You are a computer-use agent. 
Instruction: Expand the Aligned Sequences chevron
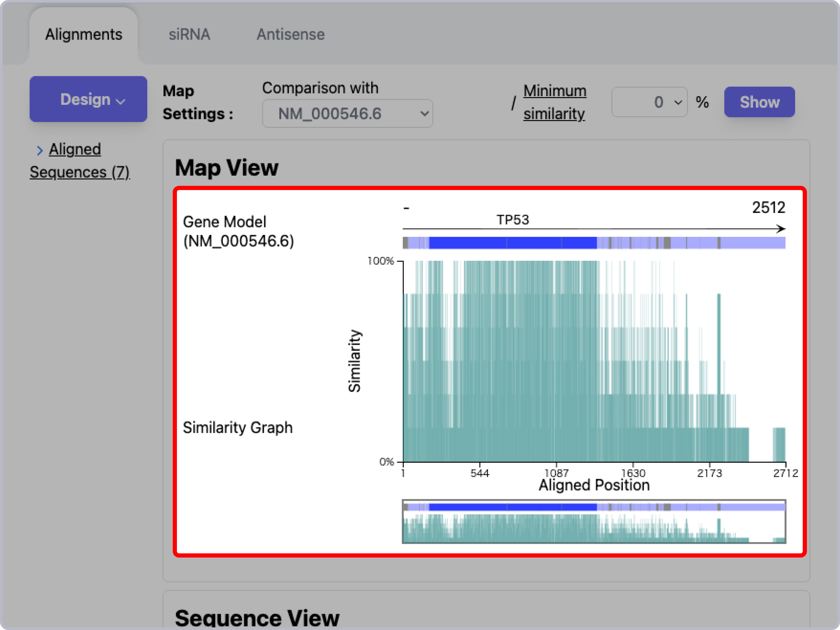pos(40,151)
